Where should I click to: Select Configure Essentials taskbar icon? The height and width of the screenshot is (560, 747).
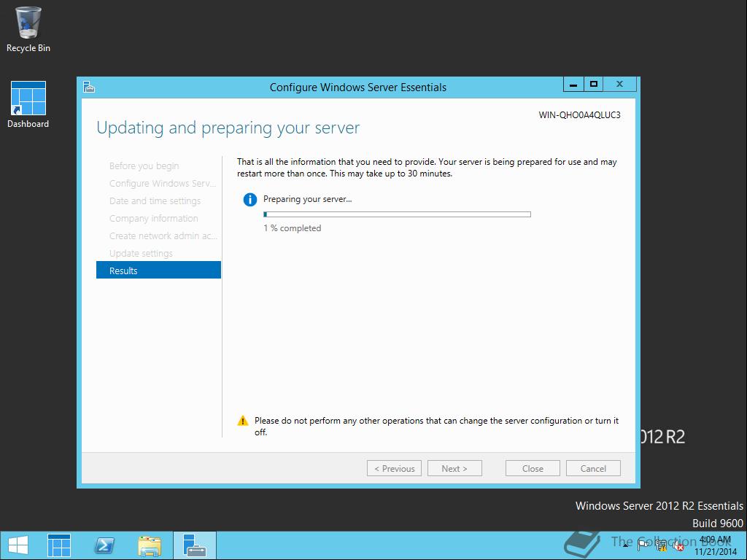[194, 545]
